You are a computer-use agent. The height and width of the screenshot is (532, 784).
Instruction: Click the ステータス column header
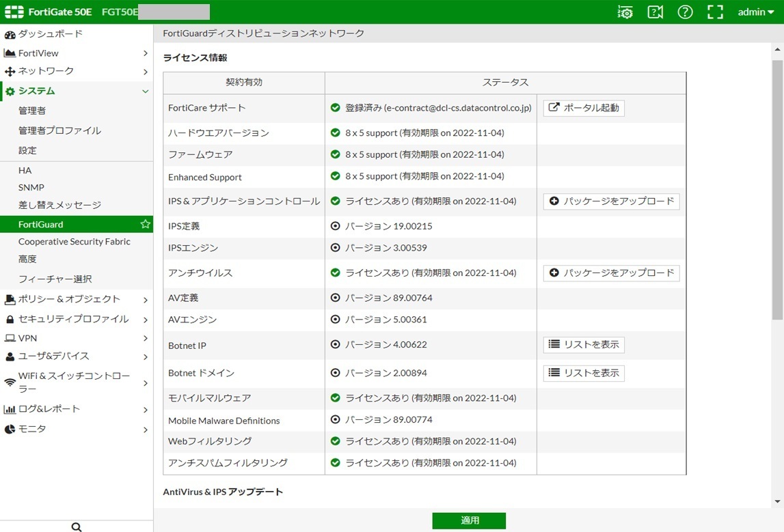(x=506, y=83)
